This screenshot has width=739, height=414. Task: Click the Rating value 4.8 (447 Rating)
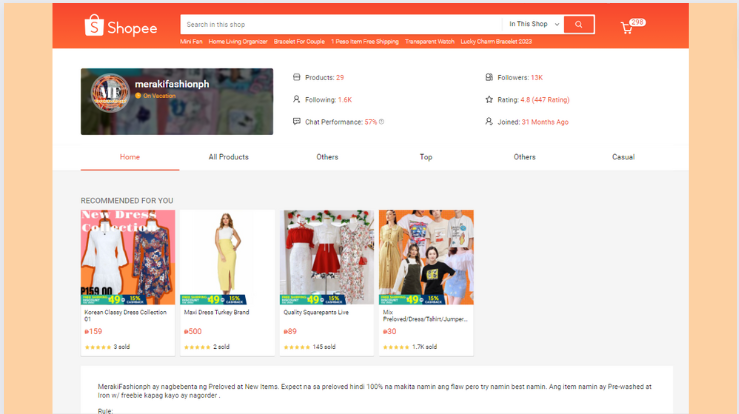(545, 99)
